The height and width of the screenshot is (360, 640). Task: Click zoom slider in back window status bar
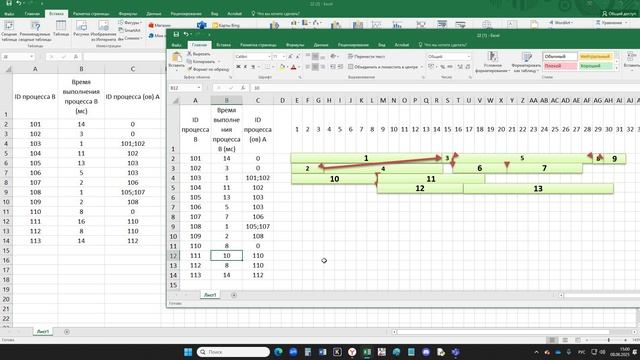(x=608, y=340)
